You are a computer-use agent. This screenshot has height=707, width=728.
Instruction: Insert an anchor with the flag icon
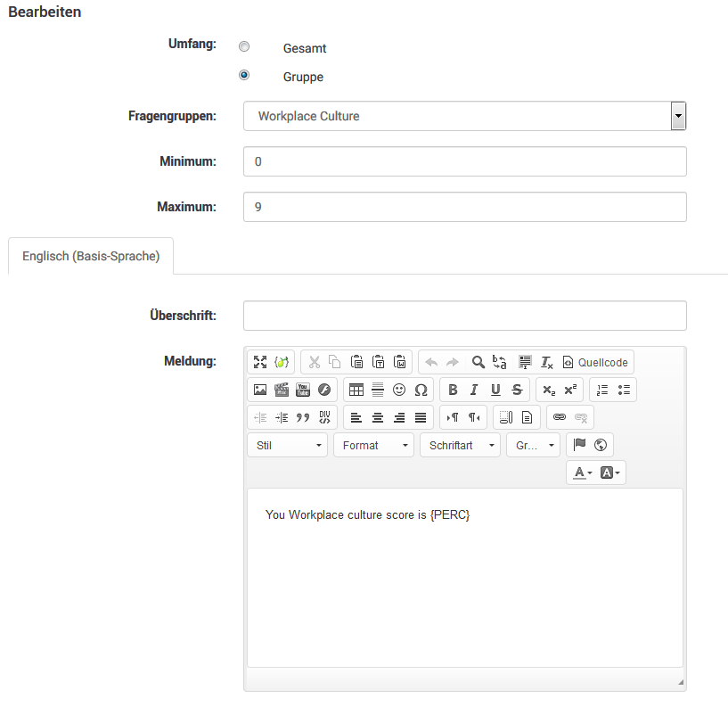coord(579,445)
